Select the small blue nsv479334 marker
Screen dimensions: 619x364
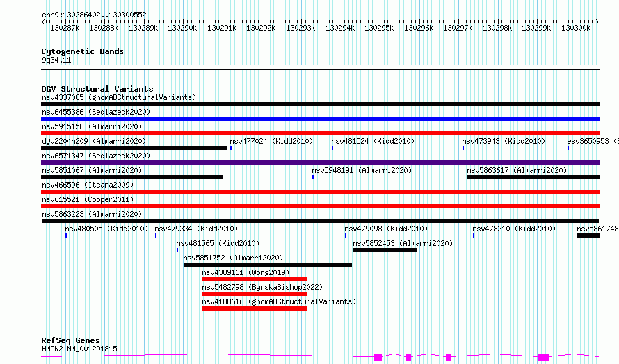(x=156, y=235)
